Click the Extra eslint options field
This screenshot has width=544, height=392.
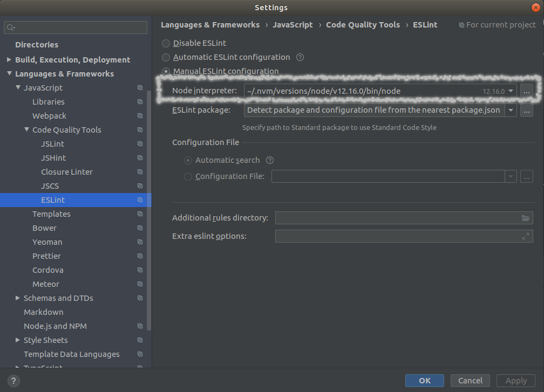click(404, 236)
